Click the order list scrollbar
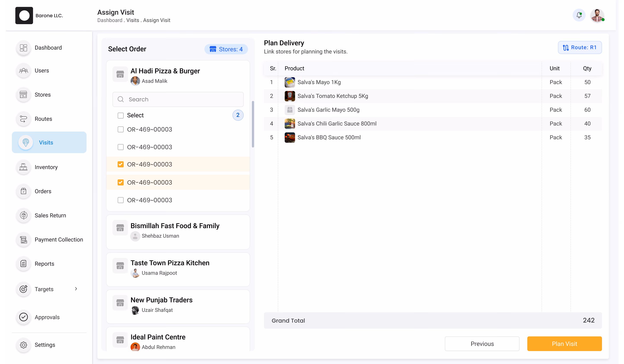 pyautogui.click(x=253, y=124)
